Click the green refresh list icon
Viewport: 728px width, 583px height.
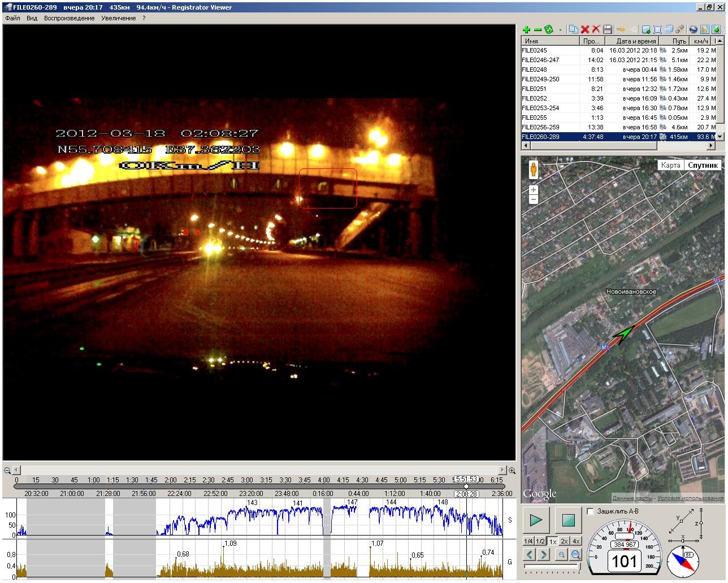[x=548, y=29]
